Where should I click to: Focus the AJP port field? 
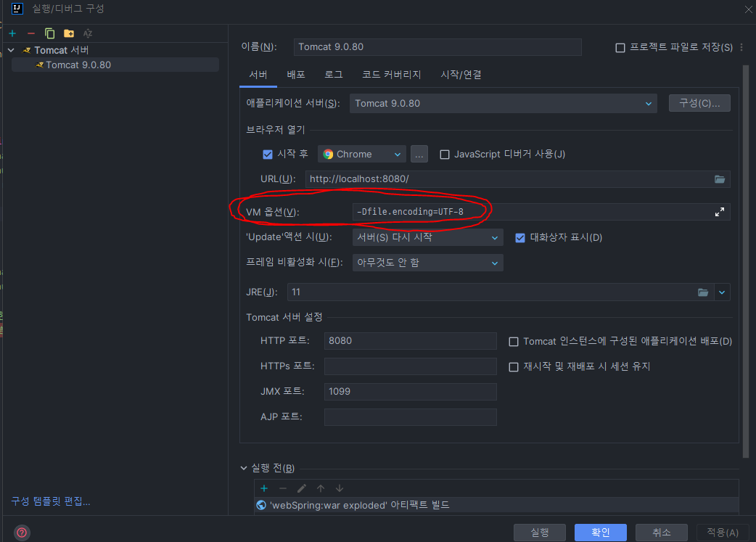point(411,417)
